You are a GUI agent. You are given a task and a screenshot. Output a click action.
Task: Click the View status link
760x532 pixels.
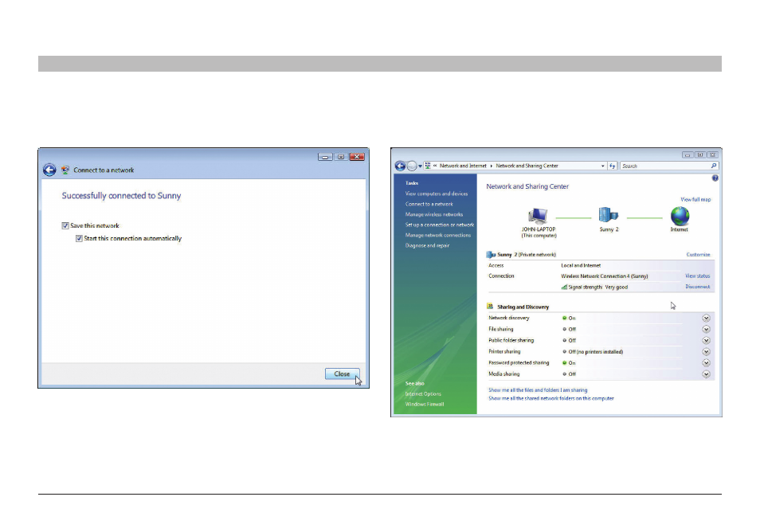(x=698, y=276)
